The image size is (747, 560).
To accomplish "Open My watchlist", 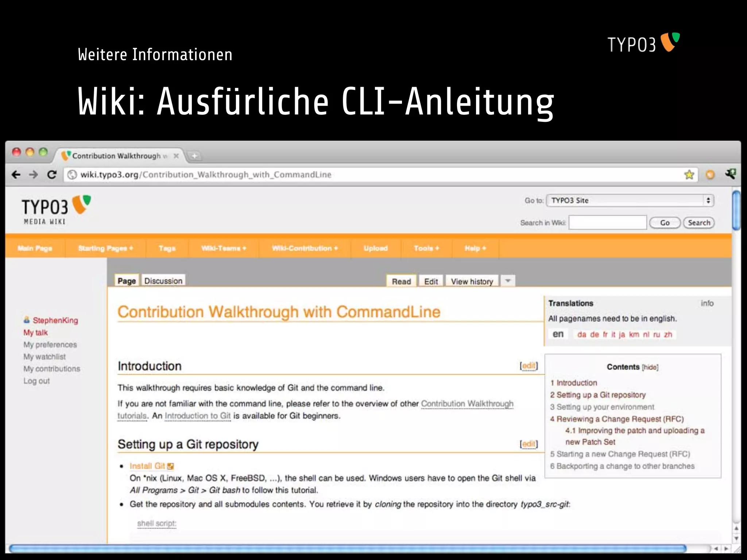I will 44,357.
